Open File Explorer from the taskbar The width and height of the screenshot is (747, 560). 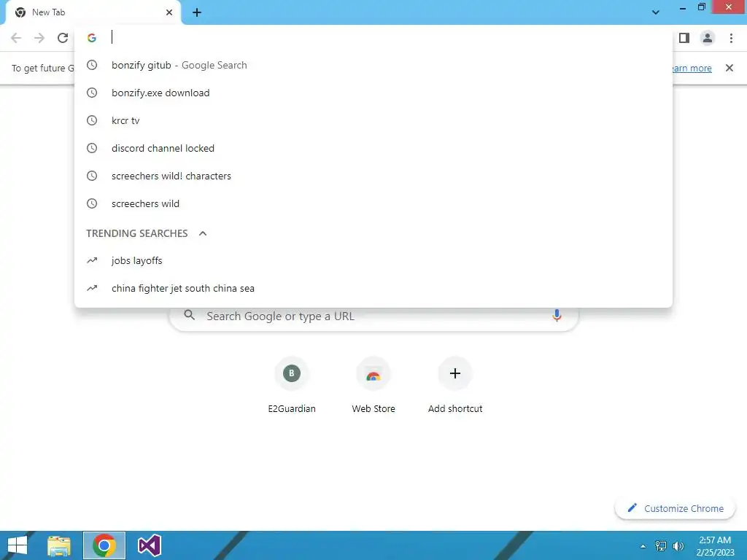[x=59, y=545]
